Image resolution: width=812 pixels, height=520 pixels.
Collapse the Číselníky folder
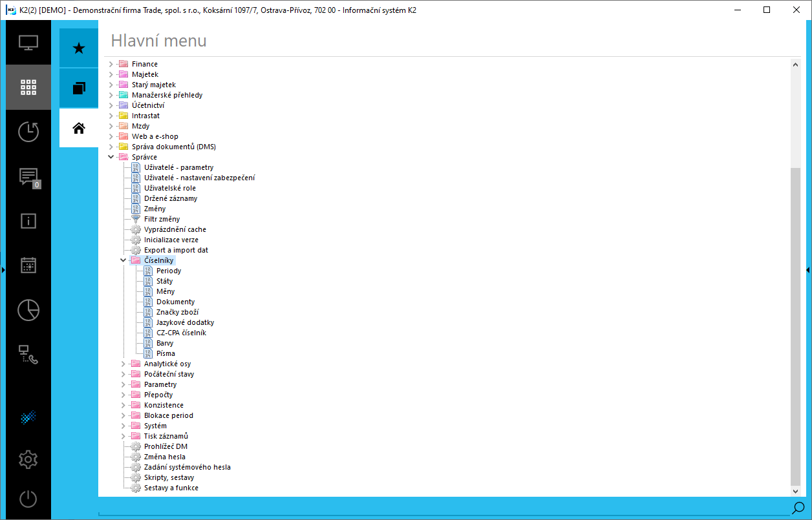pyautogui.click(x=123, y=260)
